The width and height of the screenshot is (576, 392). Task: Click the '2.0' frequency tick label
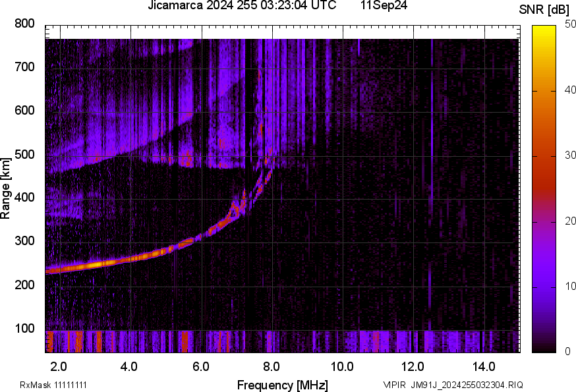pos(59,367)
